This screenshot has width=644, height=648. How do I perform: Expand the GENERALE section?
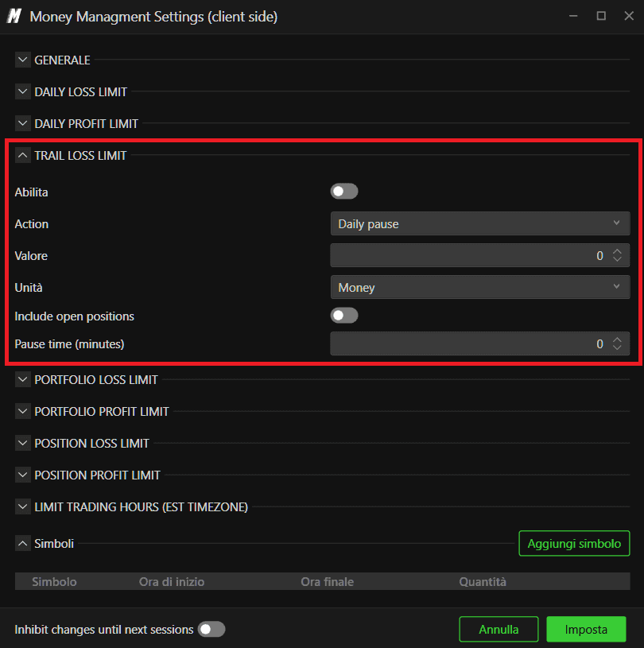[x=23, y=60]
